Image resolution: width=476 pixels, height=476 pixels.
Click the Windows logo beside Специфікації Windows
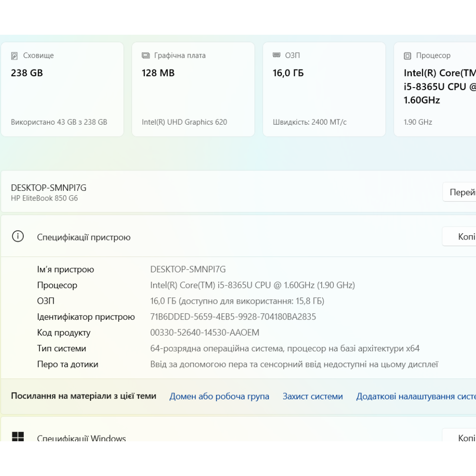tap(18, 437)
